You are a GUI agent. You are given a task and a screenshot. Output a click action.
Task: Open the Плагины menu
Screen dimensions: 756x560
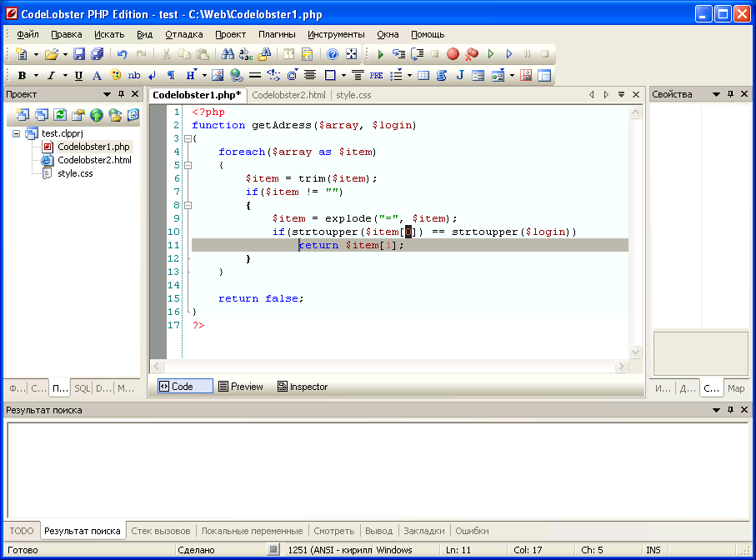pyautogui.click(x=277, y=35)
